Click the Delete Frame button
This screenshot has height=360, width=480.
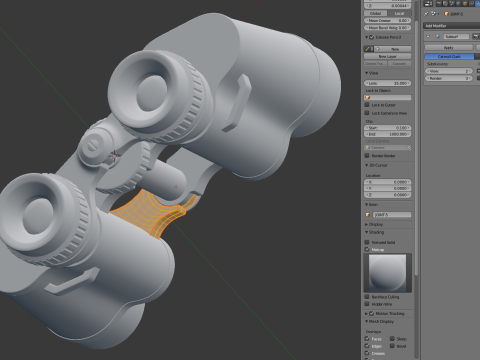pyautogui.click(x=376, y=64)
